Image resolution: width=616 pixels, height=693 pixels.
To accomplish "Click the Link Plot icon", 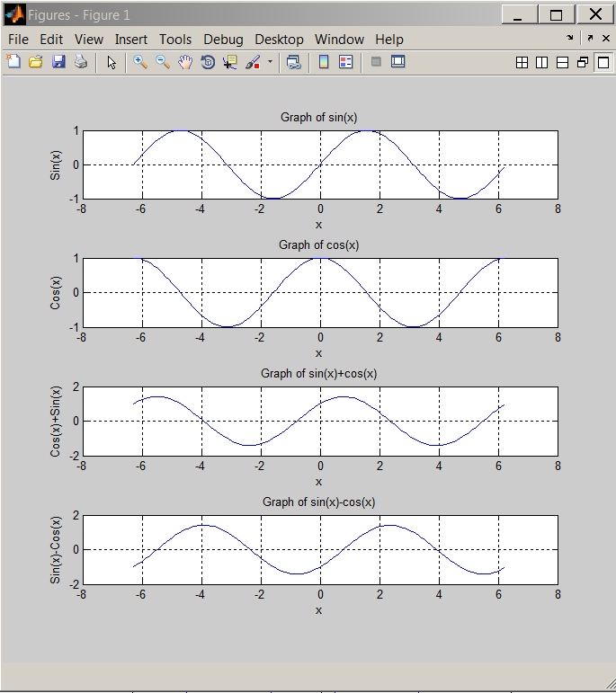I will click(x=294, y=62).
